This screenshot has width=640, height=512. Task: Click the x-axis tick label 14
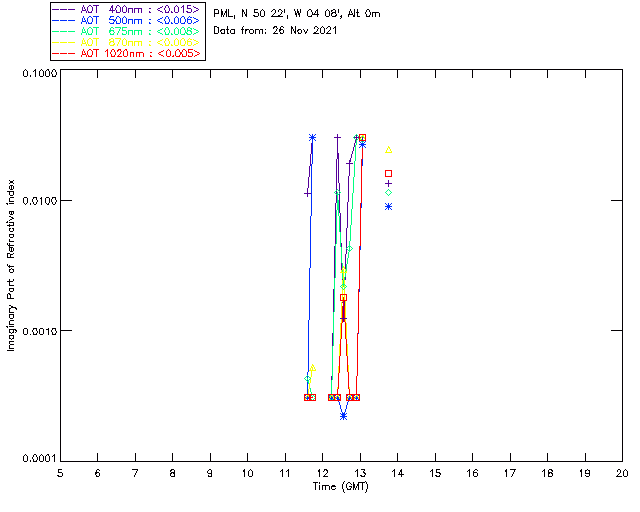point(398,473)
